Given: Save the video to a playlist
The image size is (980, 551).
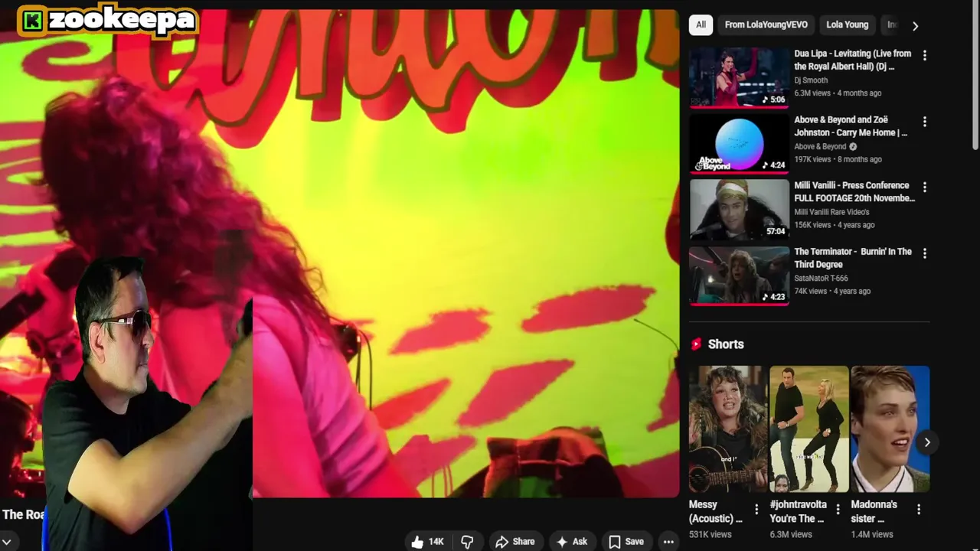Looking at the screenshot, I should tap(626, 542).
